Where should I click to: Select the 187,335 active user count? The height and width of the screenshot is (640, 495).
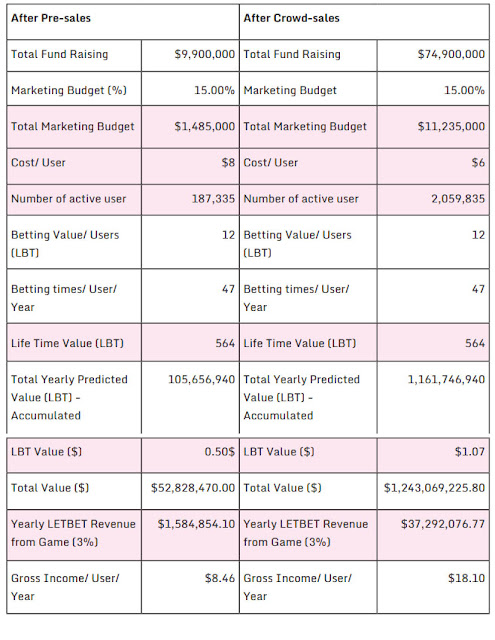(x=213, y=199)
